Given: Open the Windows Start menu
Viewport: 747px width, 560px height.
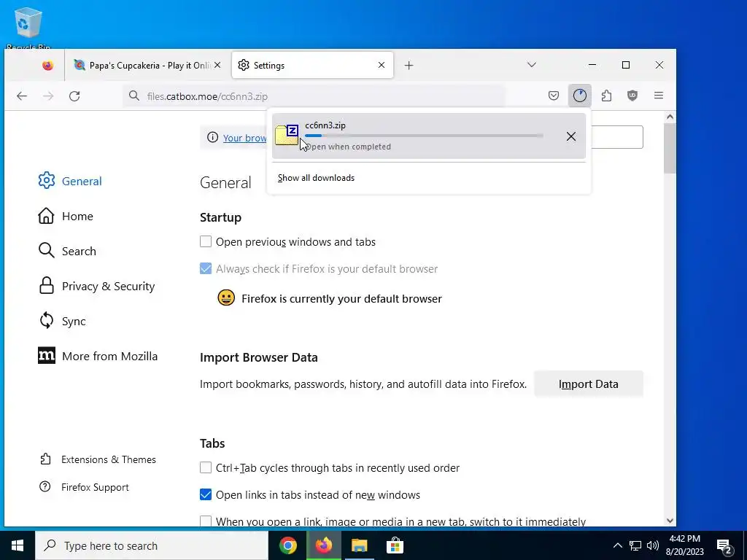Looking at the screenshot, I should tap(18, 545).
